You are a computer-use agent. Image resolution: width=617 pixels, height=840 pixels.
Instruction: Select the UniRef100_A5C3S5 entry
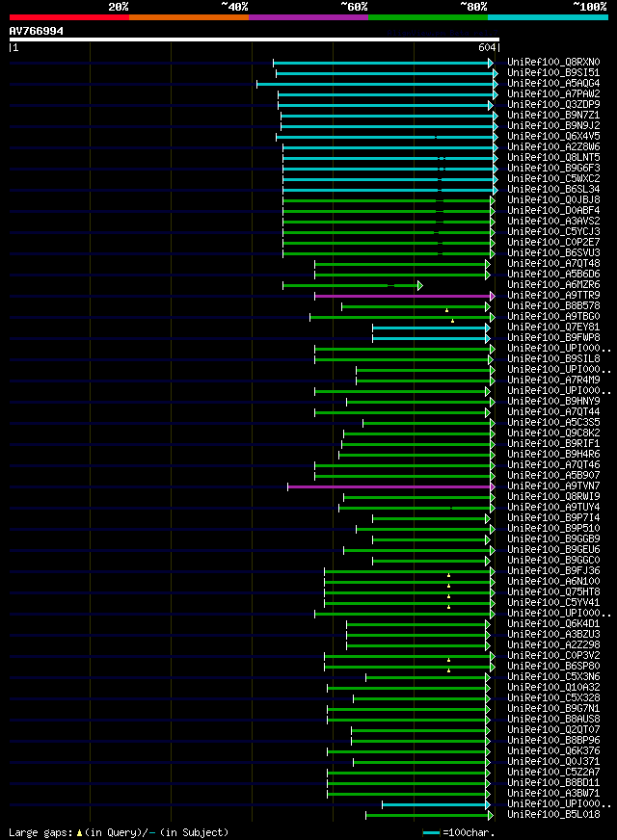553,423
